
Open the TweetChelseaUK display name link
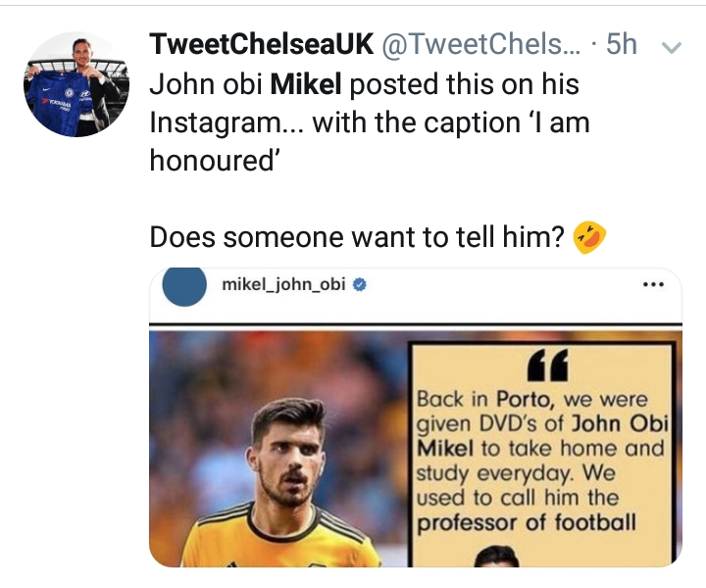point(260,44)
